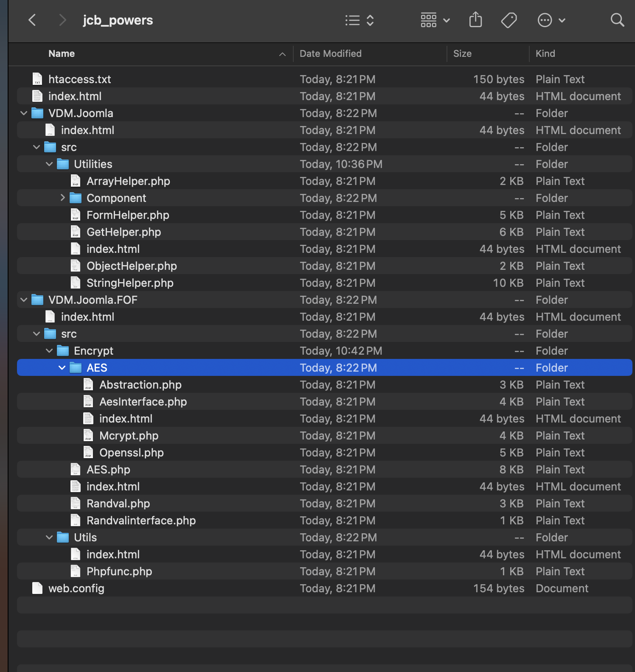
Task: Click the Tags toolbar icon
Action: tap(509, 20)
